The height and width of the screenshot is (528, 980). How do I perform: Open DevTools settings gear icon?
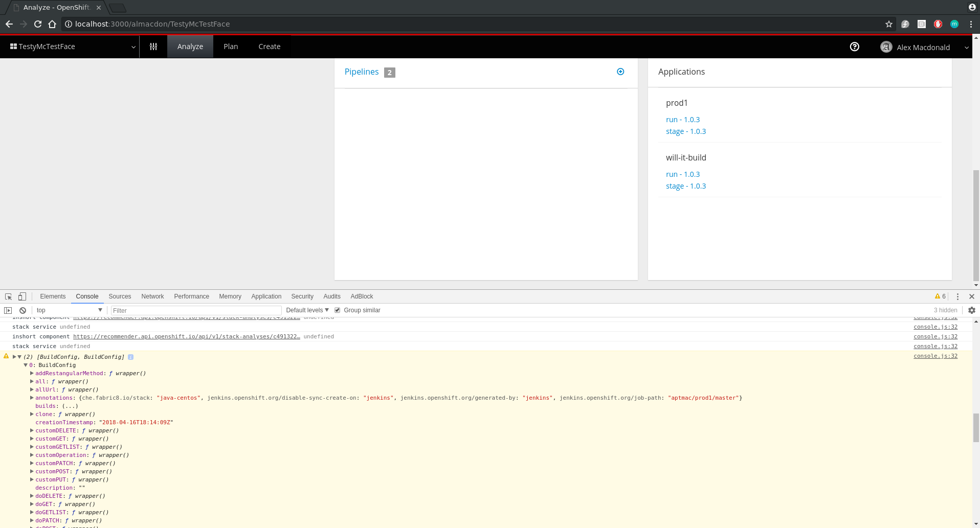tap(971, 310)
